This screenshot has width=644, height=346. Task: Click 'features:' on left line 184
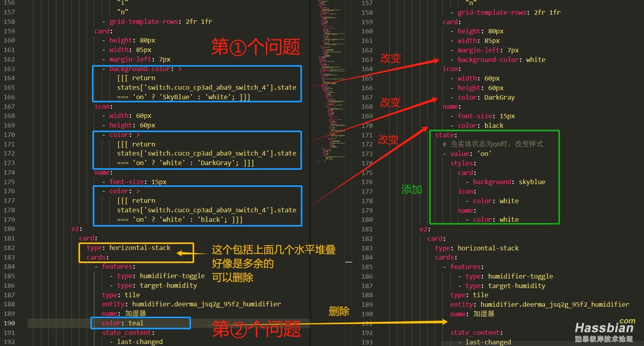118,266
